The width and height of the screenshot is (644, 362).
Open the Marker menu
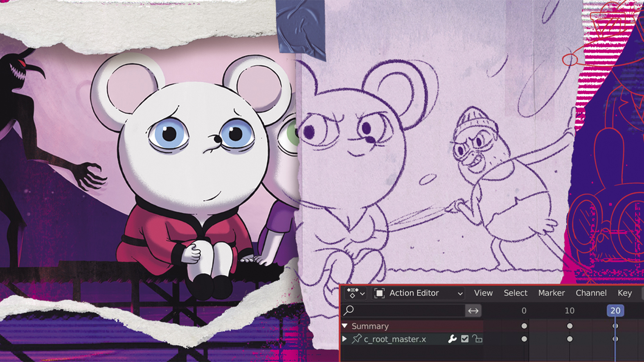point(551,293)
